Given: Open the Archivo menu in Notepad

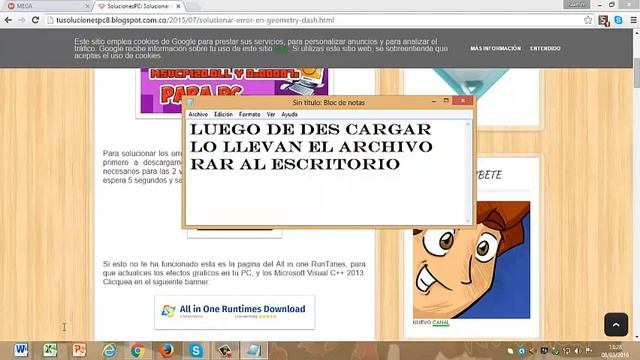Looking at the screenshot, I should pos(198,114).
